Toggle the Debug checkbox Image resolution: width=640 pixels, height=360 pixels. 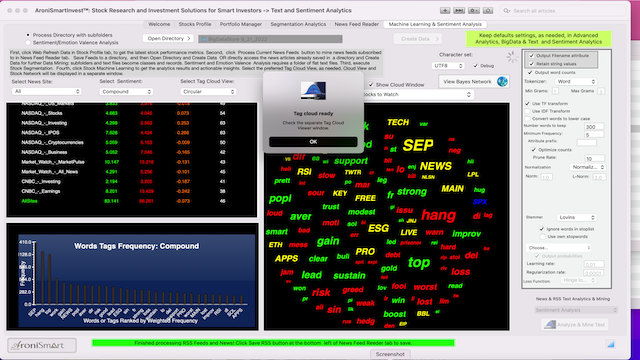[x=476, y=65]
